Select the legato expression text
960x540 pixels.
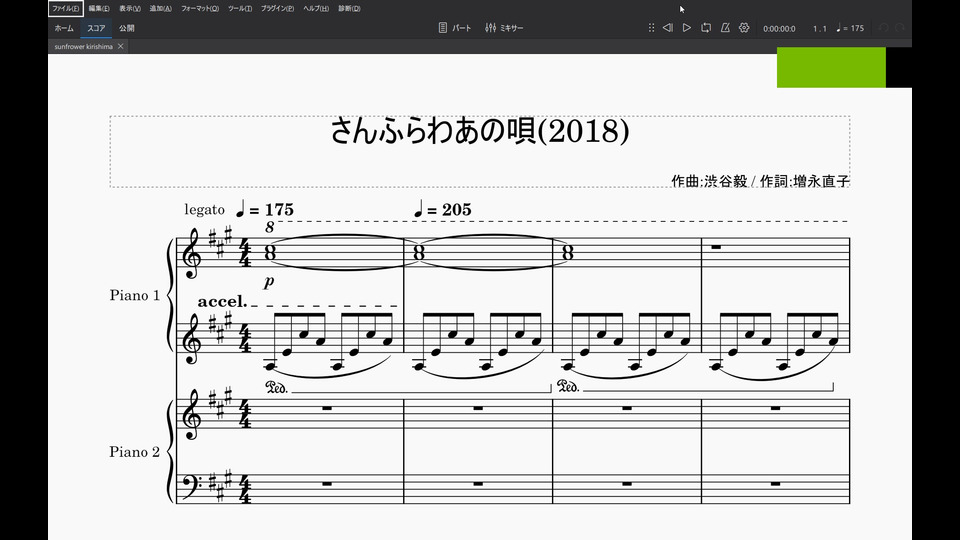pyautogui.click(x=204, y=209)
